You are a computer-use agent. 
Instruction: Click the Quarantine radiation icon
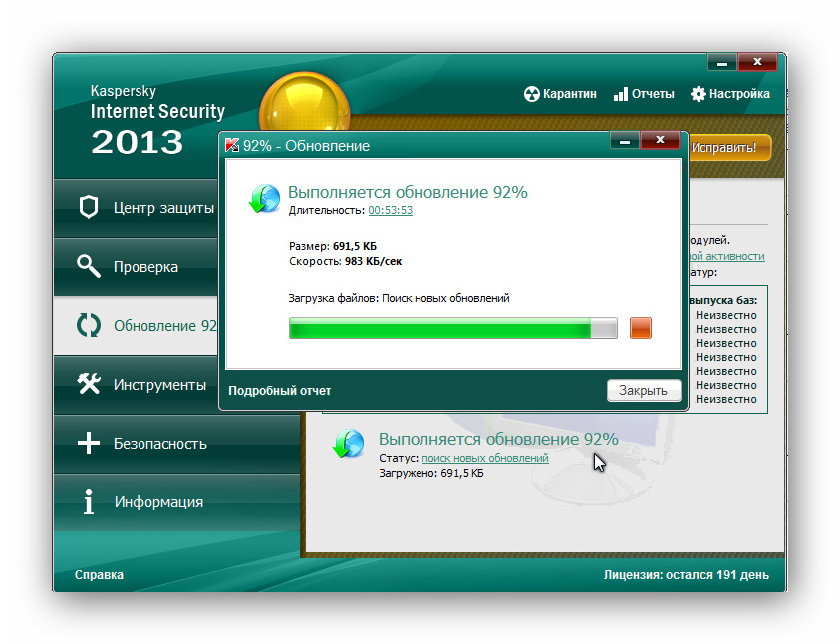pyautogui.click(x=532, y=94)
